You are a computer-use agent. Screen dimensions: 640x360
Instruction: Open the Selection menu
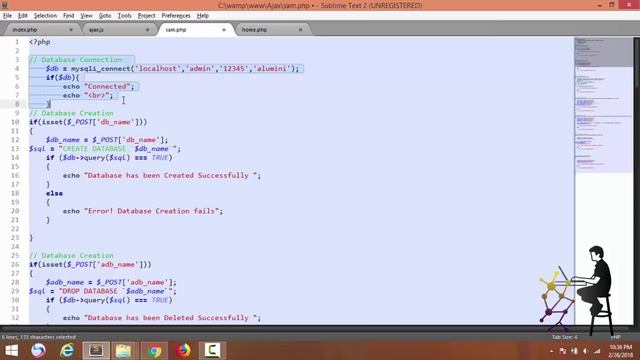[x=45, y=16]
